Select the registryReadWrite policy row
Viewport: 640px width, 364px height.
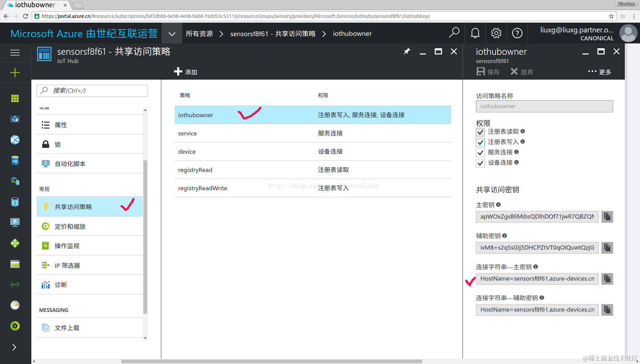coord(313,188)
